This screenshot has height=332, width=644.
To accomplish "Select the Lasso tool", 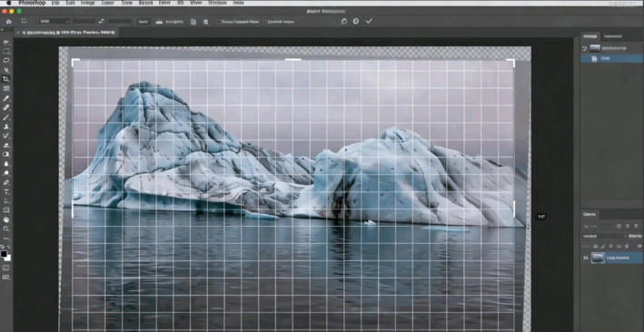I will pos(6,61).
